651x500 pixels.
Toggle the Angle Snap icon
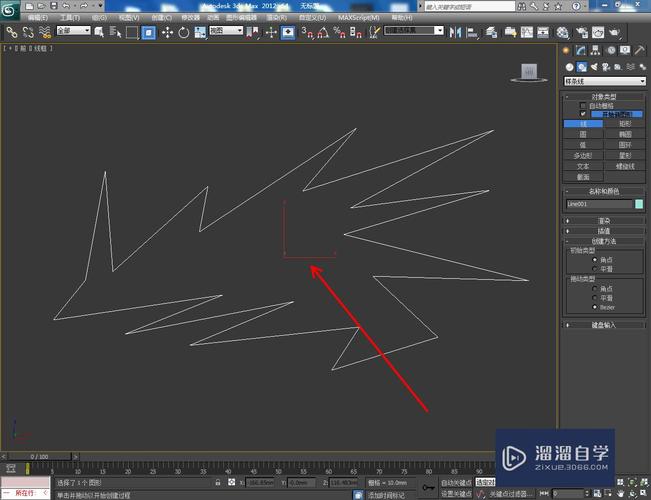[323, 32]
